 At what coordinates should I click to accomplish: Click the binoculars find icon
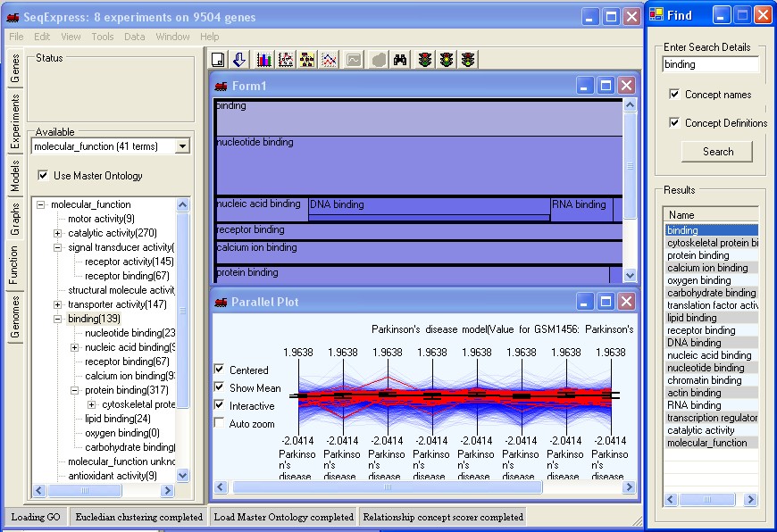pyautogui.click(x=401, y=60)
